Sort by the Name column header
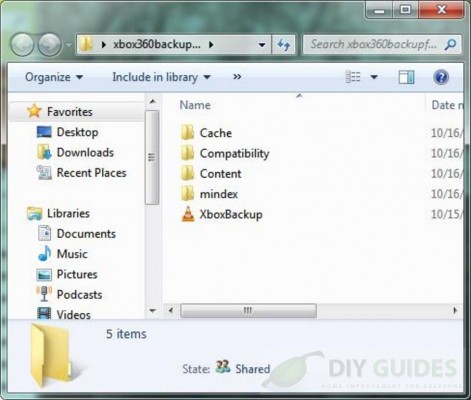Viewport: 471px width, 400px height. pyautogui.click(x=195, y=105)
